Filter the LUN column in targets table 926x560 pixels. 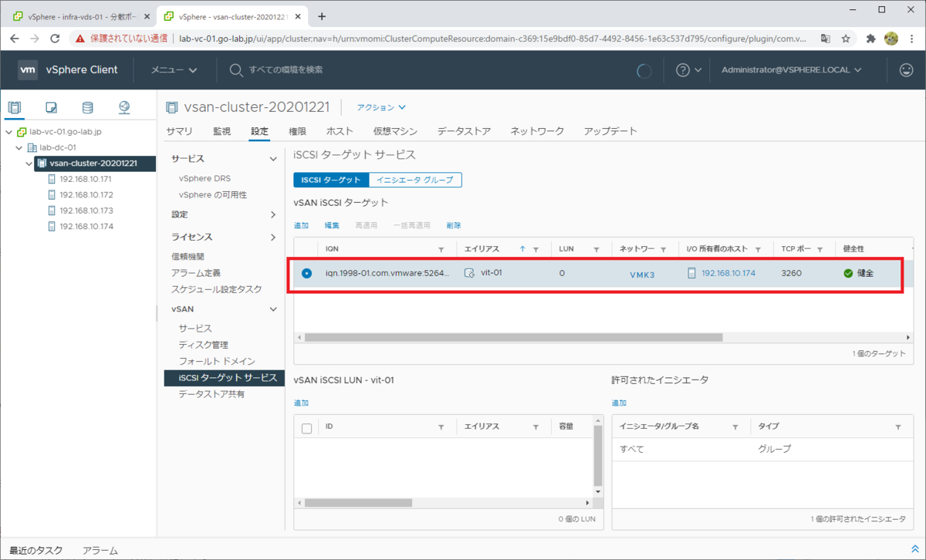pyautogui.click(x=596, y=249)
